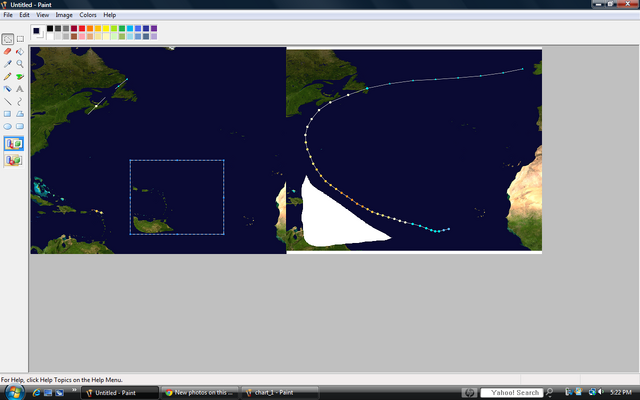Screen dimensions: 640x400
Task: Select the Magnifier tool
Action: tap(20, 64)
